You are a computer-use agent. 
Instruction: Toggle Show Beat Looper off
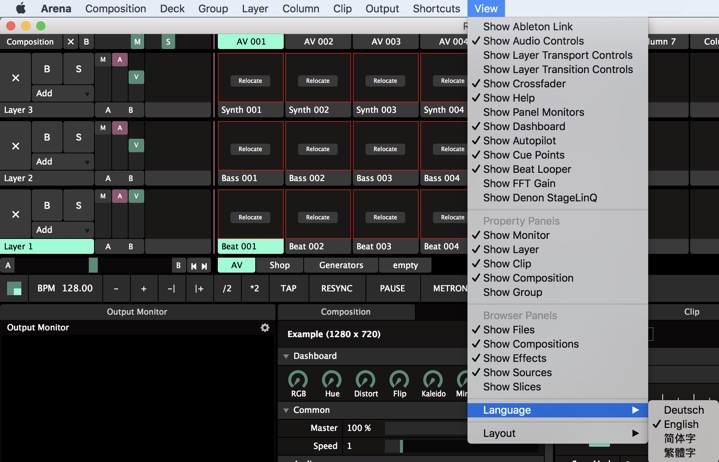point(526,169)
